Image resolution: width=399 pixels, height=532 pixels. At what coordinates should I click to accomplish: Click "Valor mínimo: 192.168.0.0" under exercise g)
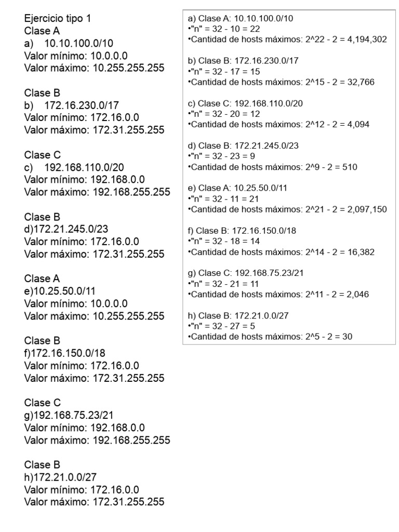pos(84,427)
